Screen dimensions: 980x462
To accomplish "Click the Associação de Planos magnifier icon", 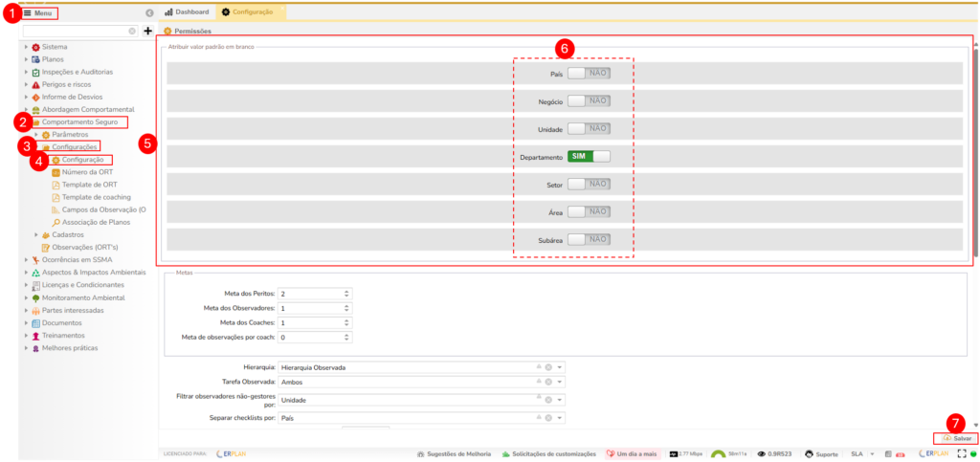I will pos(56,222).
